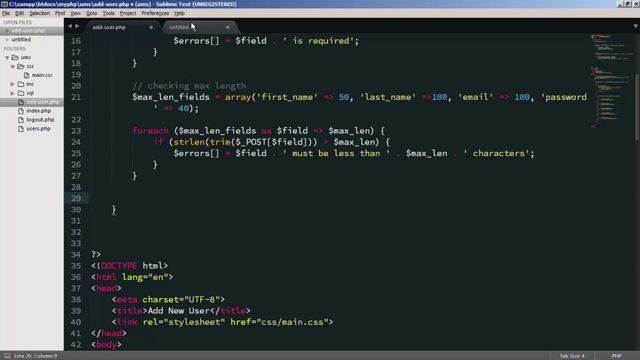640x360 pixels.
Task: Click the vertical scrollbar thumb
Action: [x=637, y=107]
